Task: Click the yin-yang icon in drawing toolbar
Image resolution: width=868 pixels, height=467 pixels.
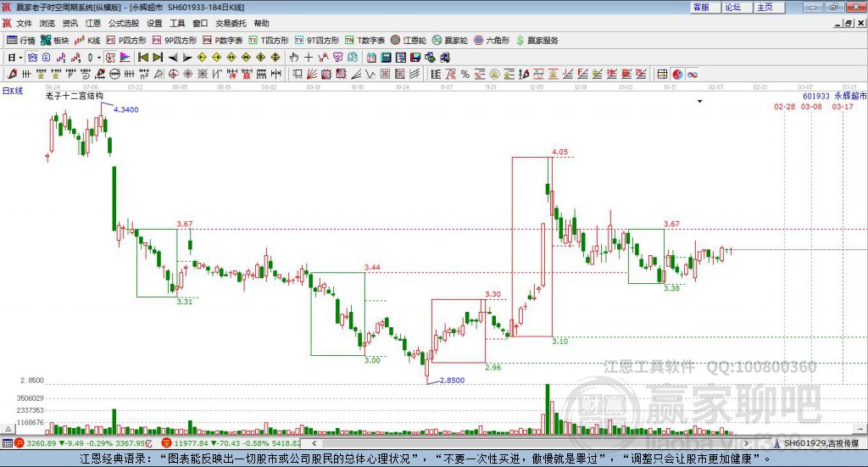Action: tap(677, 75)
